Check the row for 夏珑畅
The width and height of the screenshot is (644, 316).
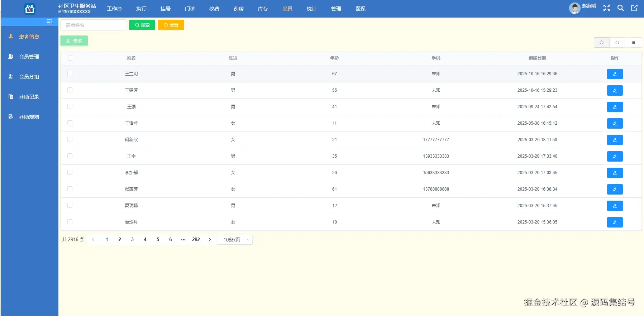tap(70, 205)
